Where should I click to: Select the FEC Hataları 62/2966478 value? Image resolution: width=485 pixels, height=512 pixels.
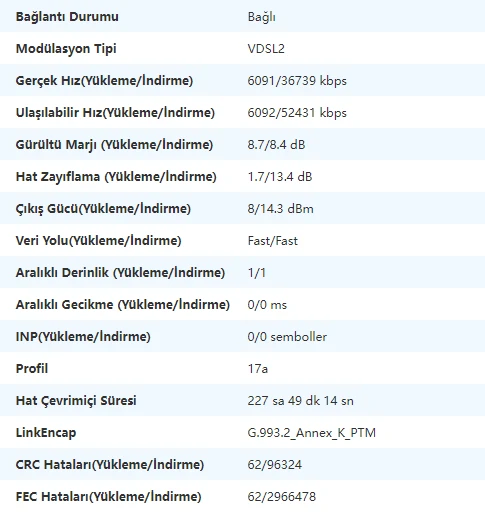282,497
